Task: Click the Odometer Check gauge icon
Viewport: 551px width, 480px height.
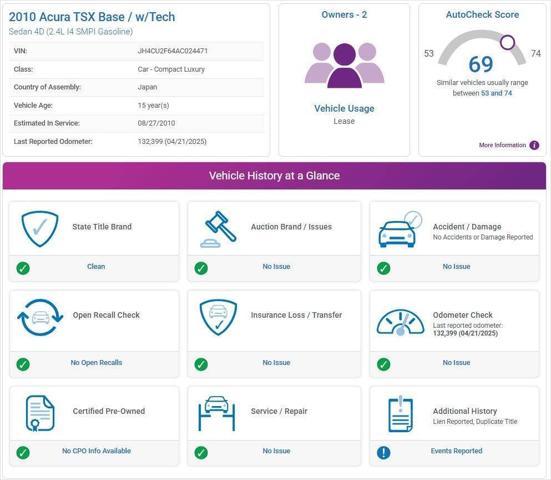Action: pyautogui.click(x=400, y=322)
